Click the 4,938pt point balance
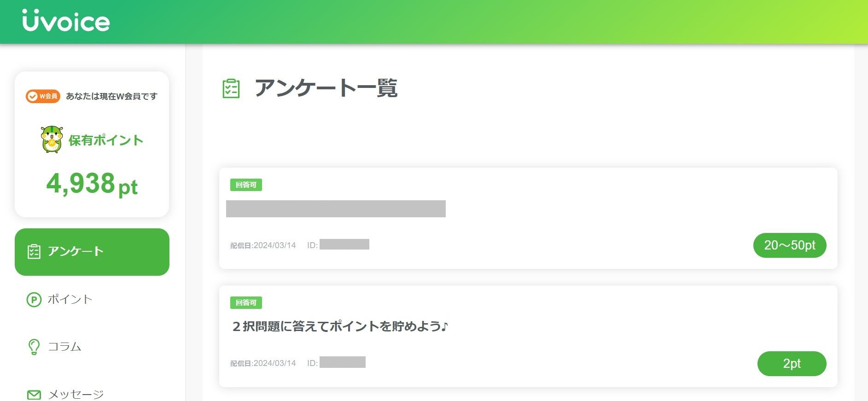The width and height of the screenshot is (868, 401). [92, 186]
